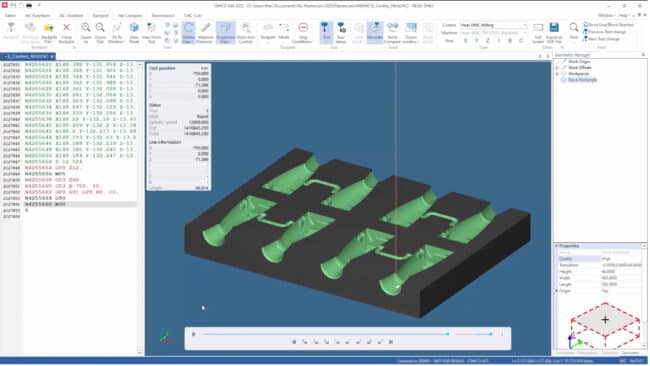Click Go to Line/Block Number
The height and width of the screenshot is (366, 650).
pos(609,25)
